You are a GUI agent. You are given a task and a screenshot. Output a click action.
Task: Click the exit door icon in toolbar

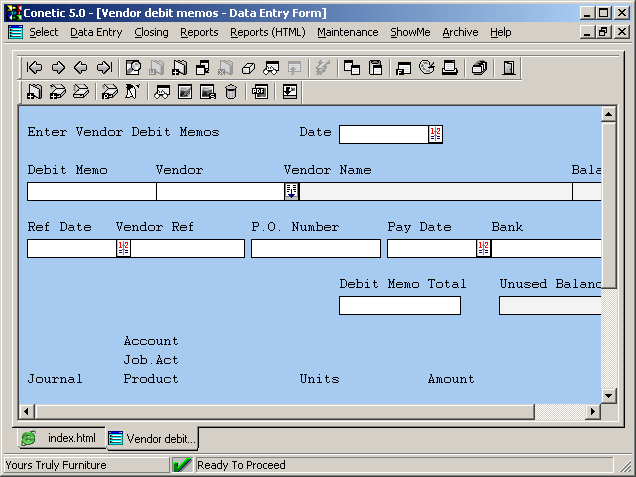509,68
